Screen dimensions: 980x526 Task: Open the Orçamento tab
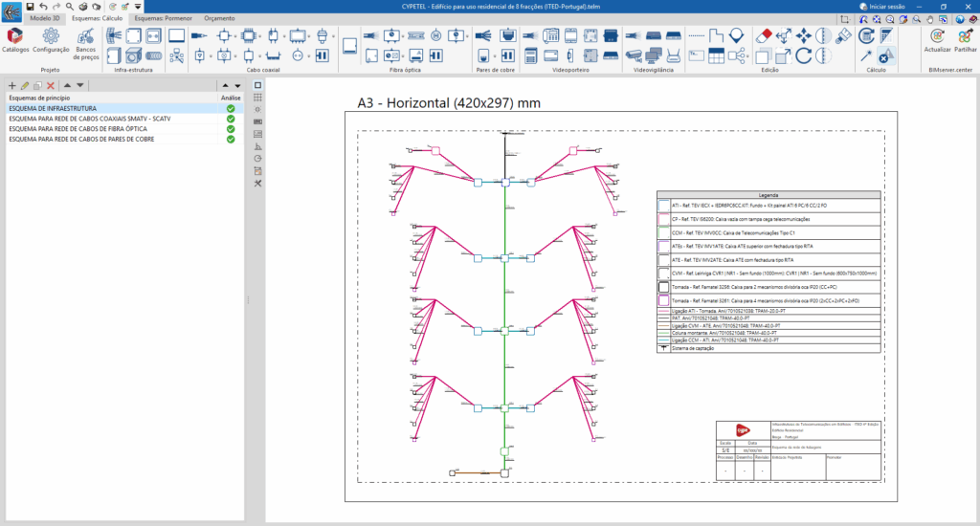tap(219, 18)
